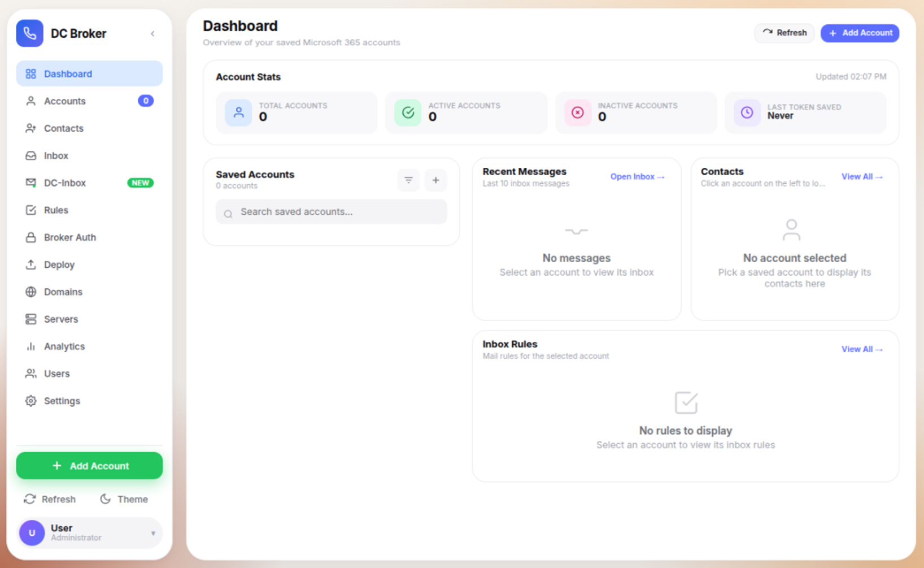Click the green Add Account button
Image resolution: width=924 pixels, height=568 pixels.
(89, 466)
